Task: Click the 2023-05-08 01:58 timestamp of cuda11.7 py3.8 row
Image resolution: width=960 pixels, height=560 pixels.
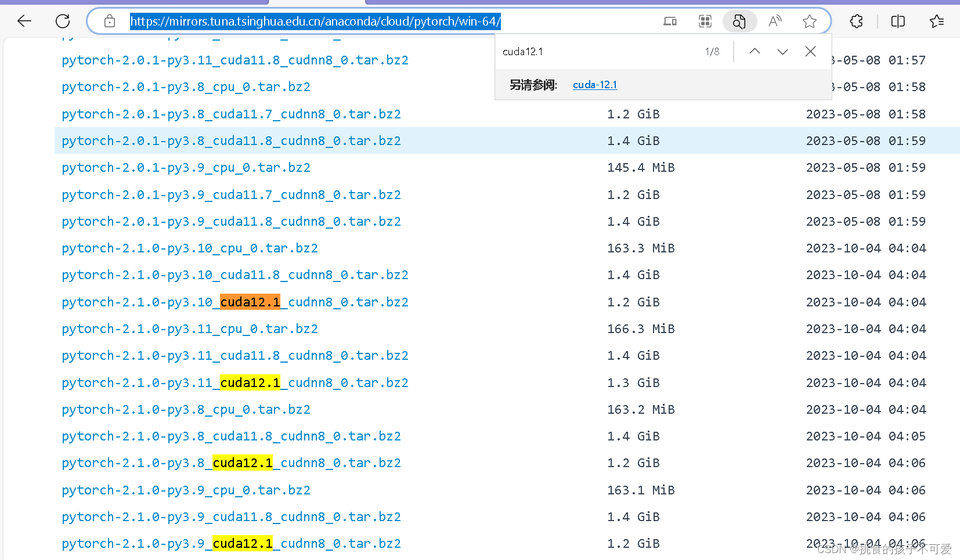Action: click(x=866, y=114)
